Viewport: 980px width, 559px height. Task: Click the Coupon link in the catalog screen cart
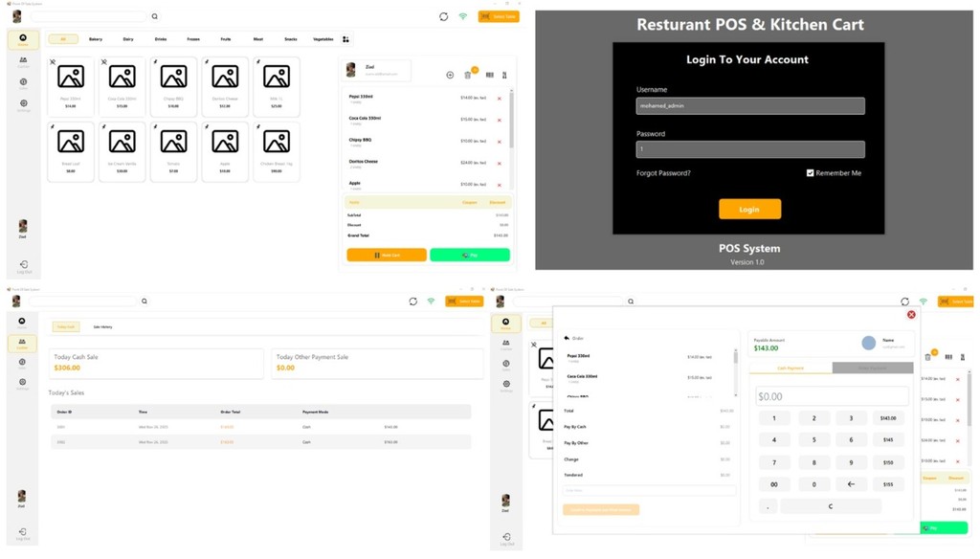(469, 203)
